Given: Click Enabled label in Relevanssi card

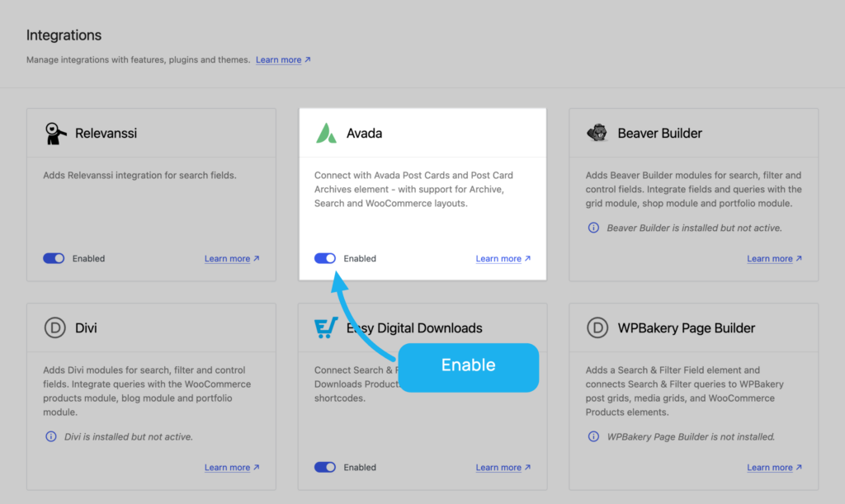Looking at the screenshot, I should point(89,258).
